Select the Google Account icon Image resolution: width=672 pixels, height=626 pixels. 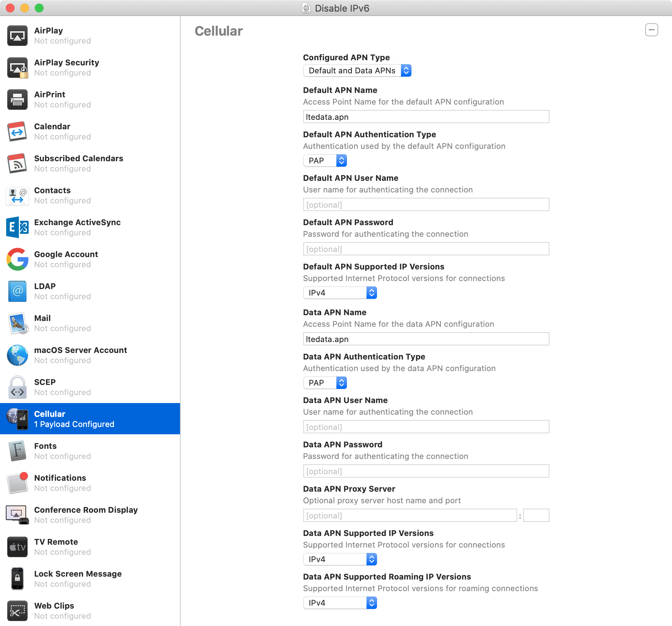[17, 259]
